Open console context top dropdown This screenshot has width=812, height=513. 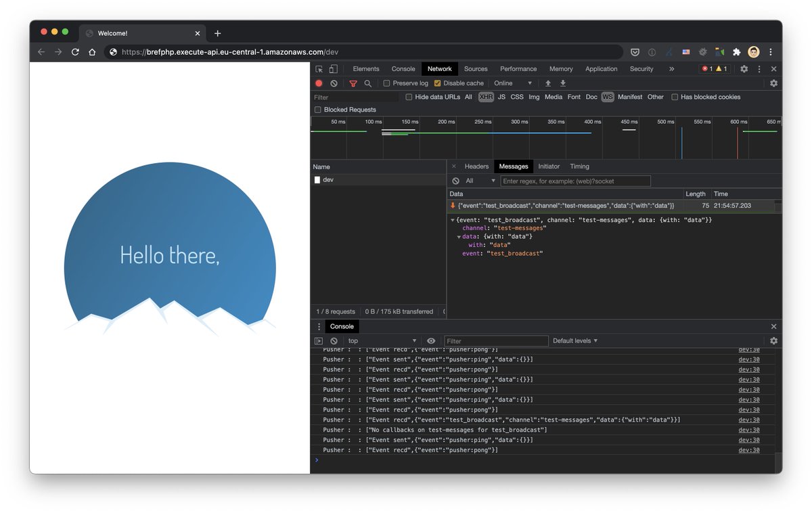382,341
